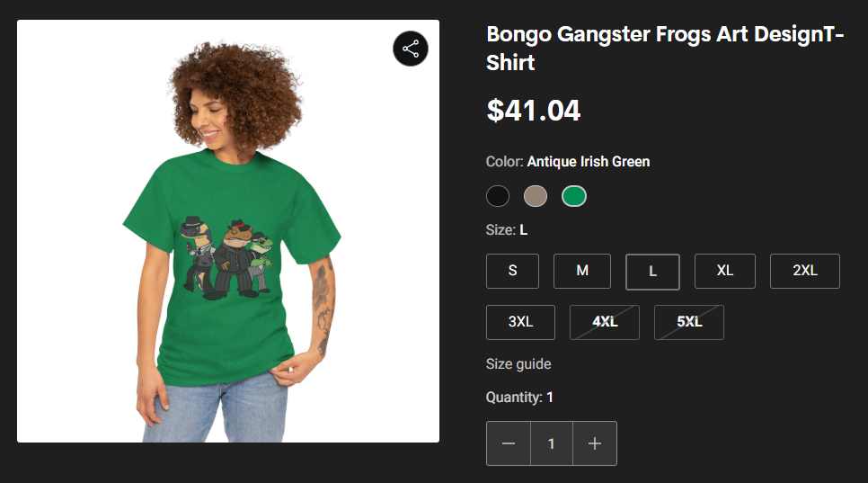This screenshot has height=483, width=868.
Task: Select the black color swatch
Action: 498,196
